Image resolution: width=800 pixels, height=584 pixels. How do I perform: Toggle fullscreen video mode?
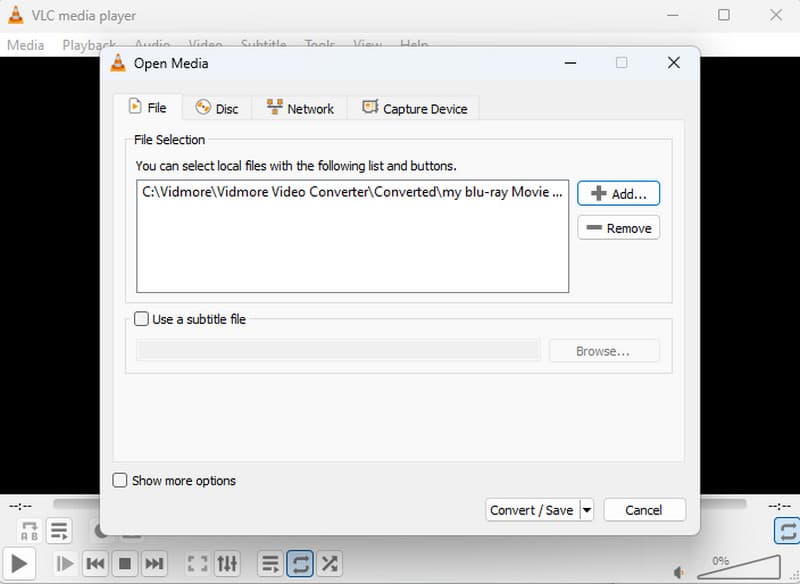[x=197, y=563]
